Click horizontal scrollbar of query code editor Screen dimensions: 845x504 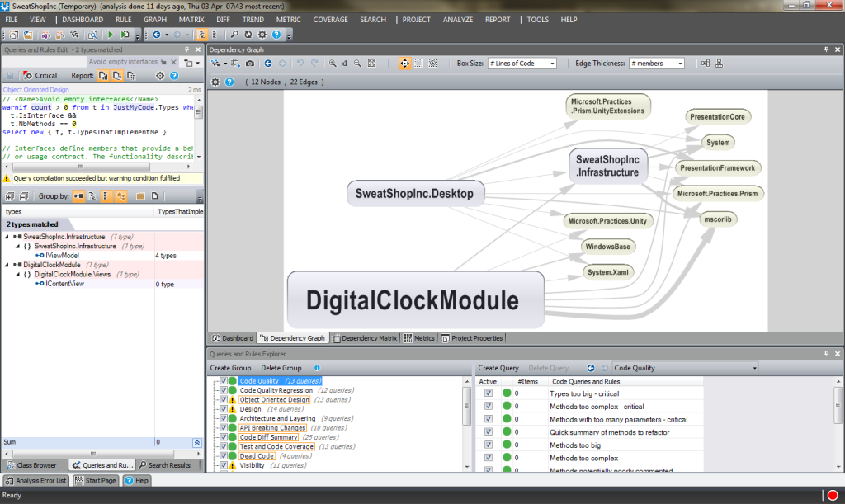click(x=81, y=167)
